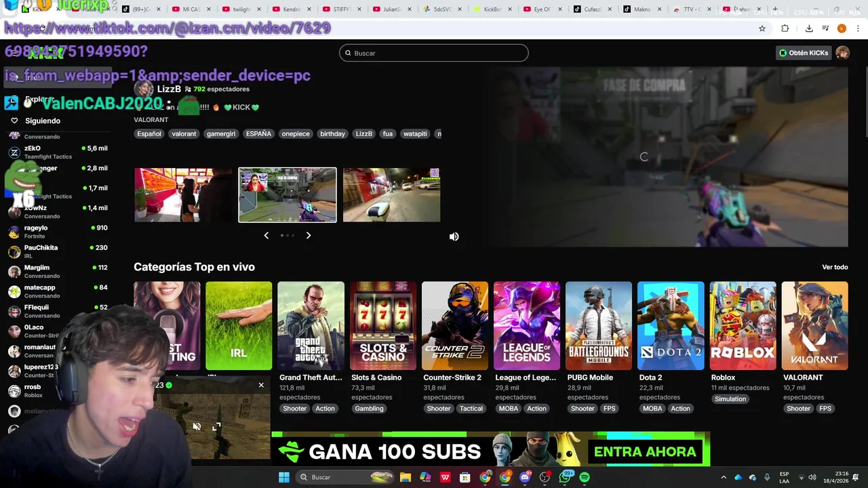This screenshot has height=488, width=868.
Task: Click the Español stream tag
Action: [149, 134]
